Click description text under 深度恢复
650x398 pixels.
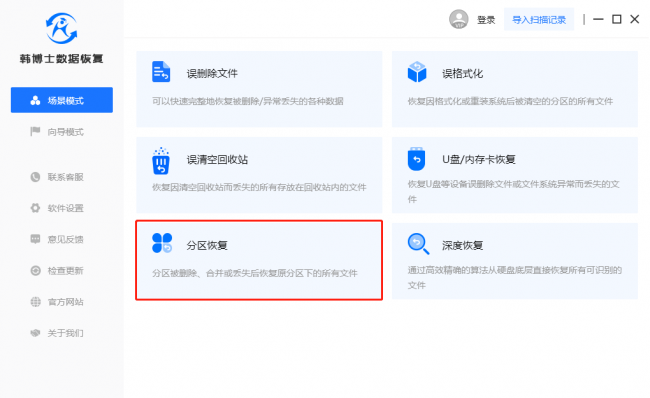click(x=514, y=277)
